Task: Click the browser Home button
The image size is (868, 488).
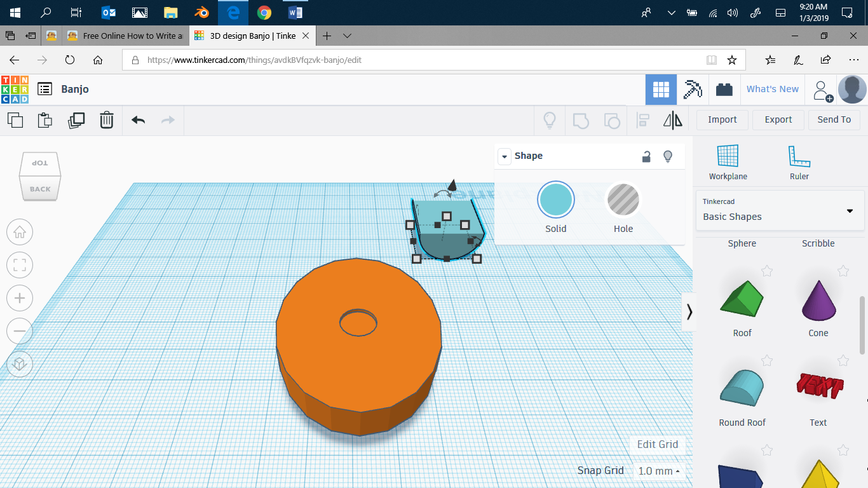Action: pos(98,60)
